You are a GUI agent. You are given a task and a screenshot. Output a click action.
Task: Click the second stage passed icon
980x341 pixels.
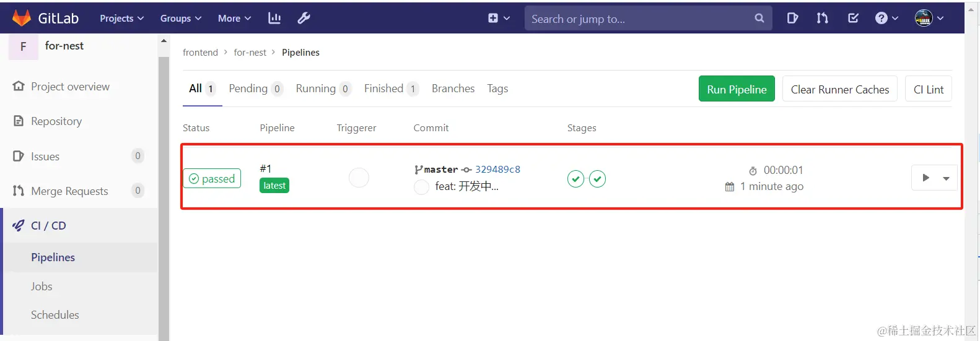point(597,179)
